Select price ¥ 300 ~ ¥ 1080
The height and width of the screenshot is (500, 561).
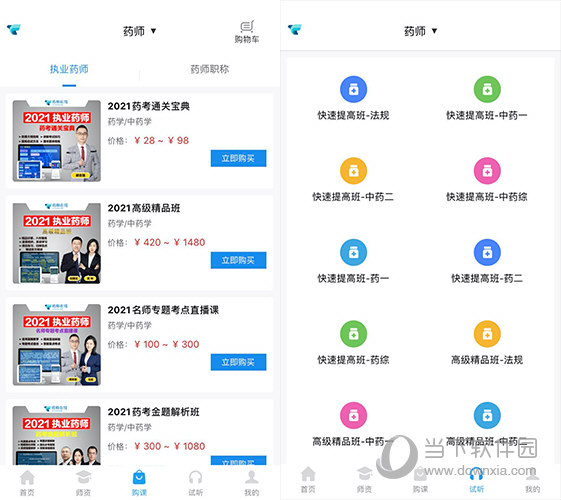(x=170, y=446)
